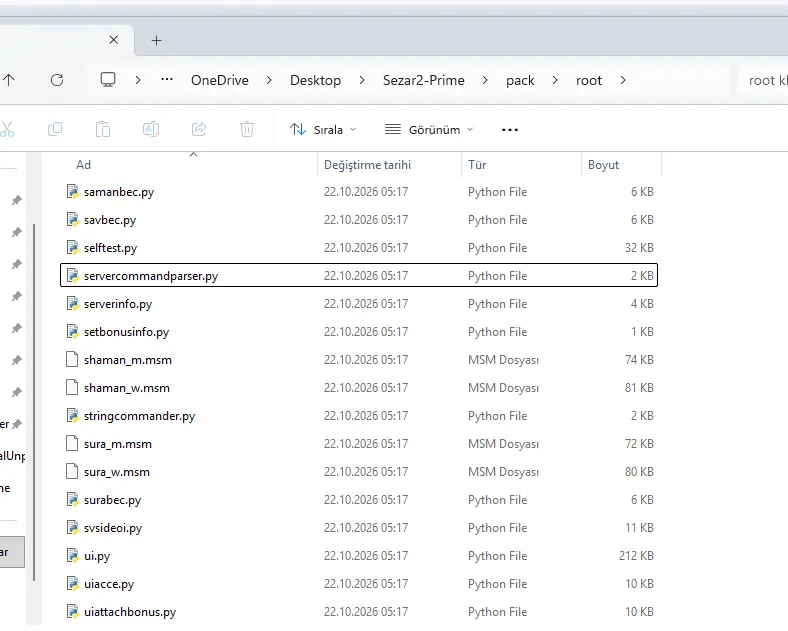Click the ui.py Python file icon
Screen dimensions: 788x631
pyautogui.click(x=72, y=556)
